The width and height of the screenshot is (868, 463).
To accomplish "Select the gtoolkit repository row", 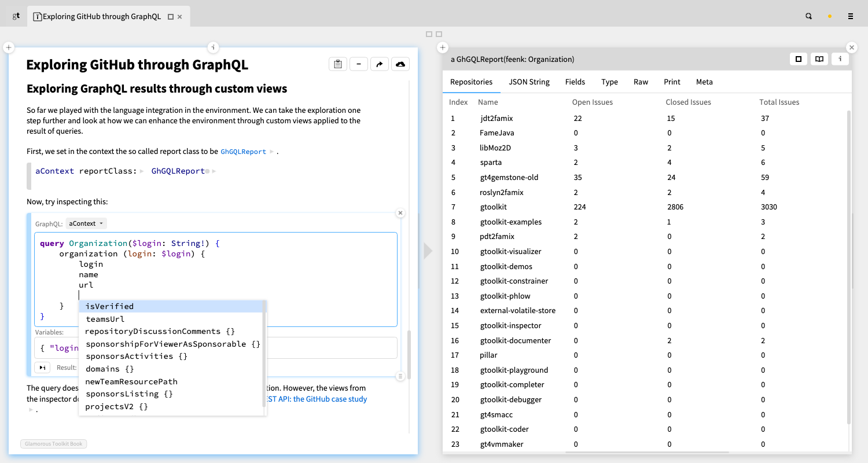I will click(494, 207).
